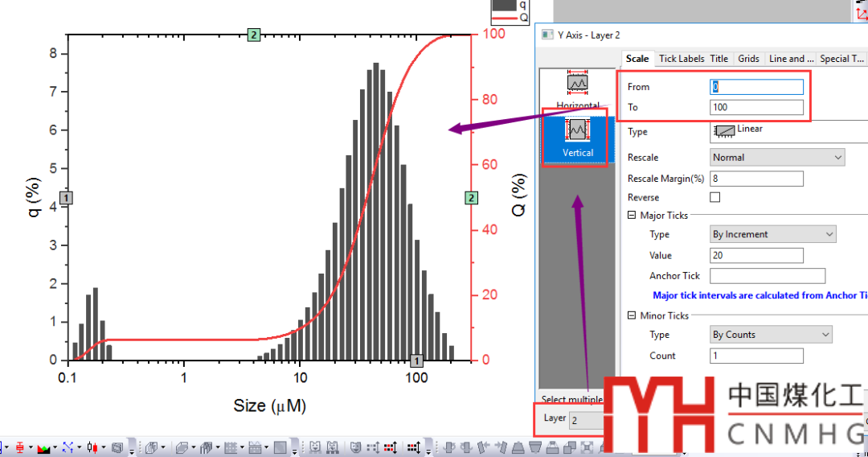Click the To value input field
Screen dimensions: 868x457
(756, 107)
